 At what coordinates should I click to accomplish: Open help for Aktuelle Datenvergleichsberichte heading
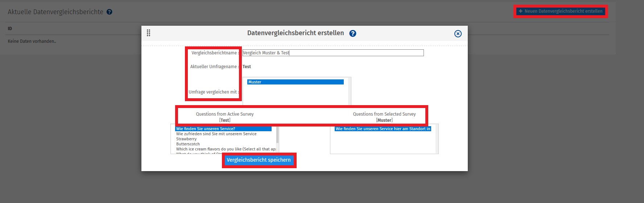point(109,12)
